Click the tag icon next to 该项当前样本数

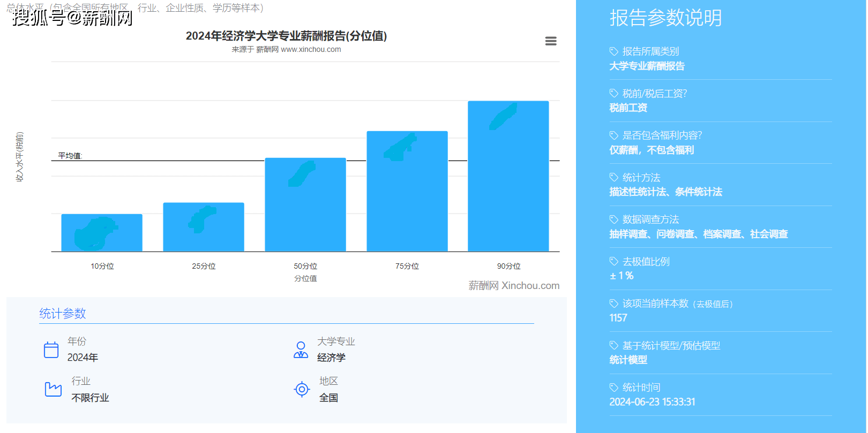click(x=614, y=303)
